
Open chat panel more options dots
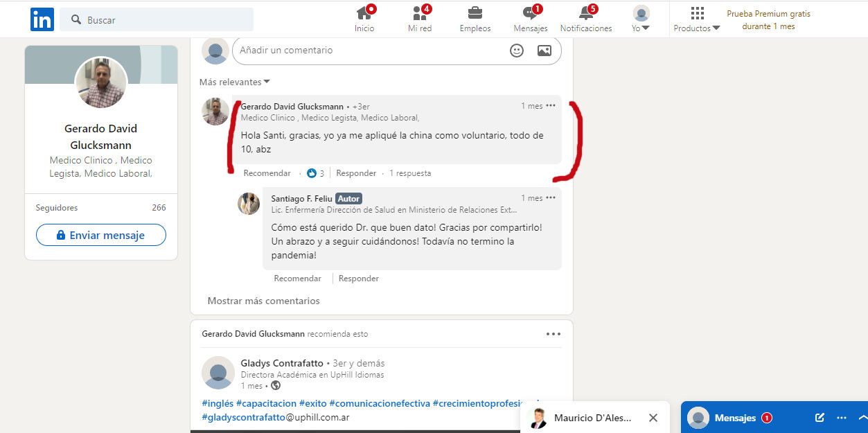pyautogui.click(x=842, y=418)
